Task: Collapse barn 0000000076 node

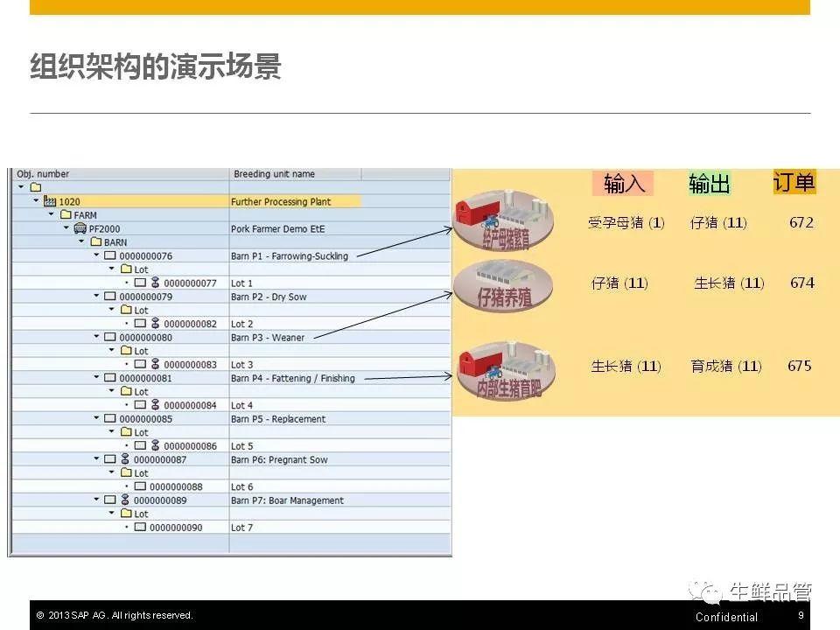Action: pos(96,256)
